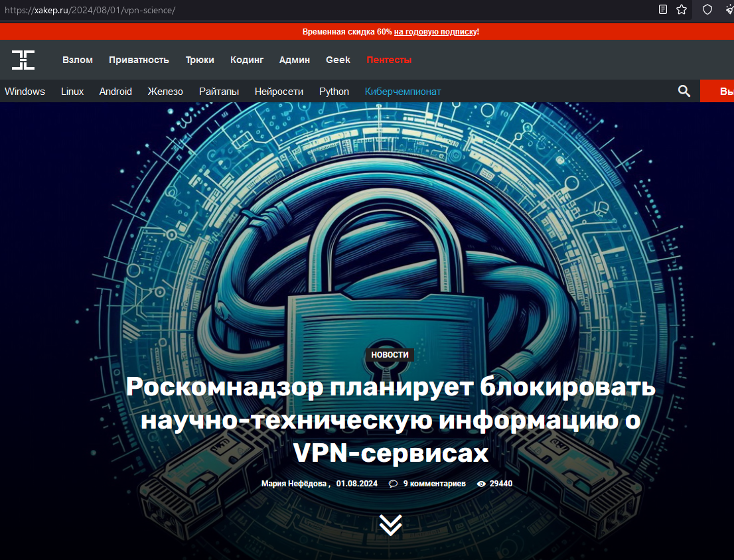Click the на годовую подписку link
The width and height of the screenshot is (734, 560).
[x=435, y=32]
